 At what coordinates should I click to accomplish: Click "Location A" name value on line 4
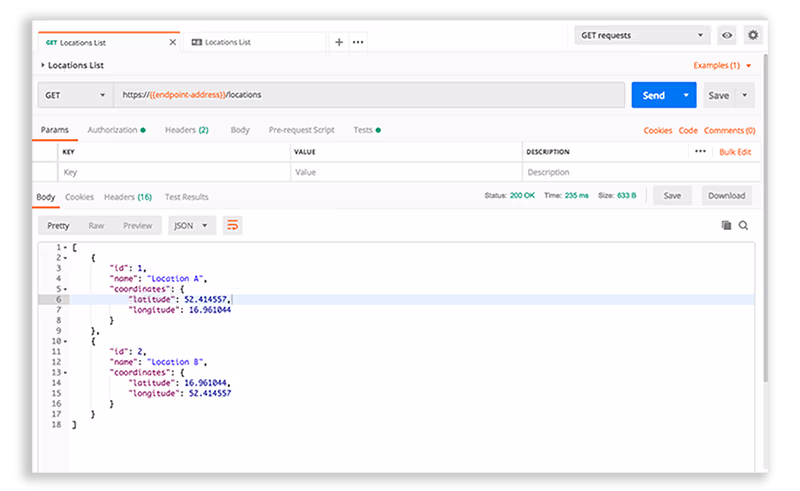coord(175,279)
